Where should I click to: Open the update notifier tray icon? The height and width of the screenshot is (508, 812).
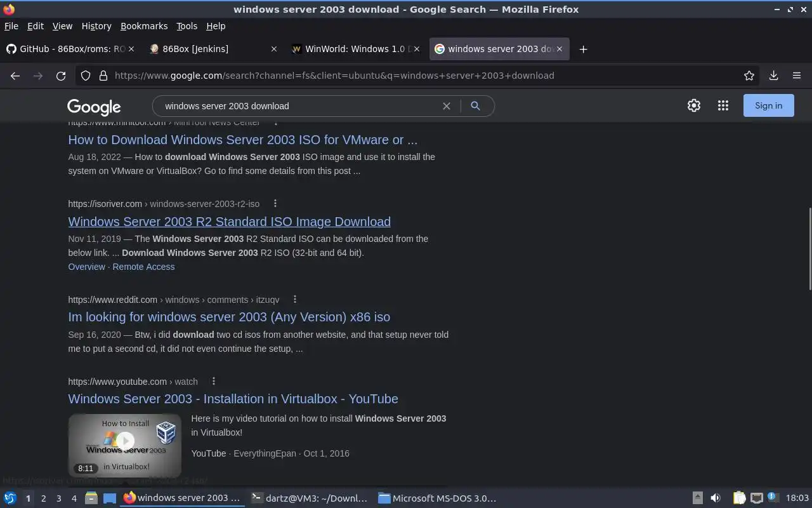pyautogui.click(x=773, y=497)
